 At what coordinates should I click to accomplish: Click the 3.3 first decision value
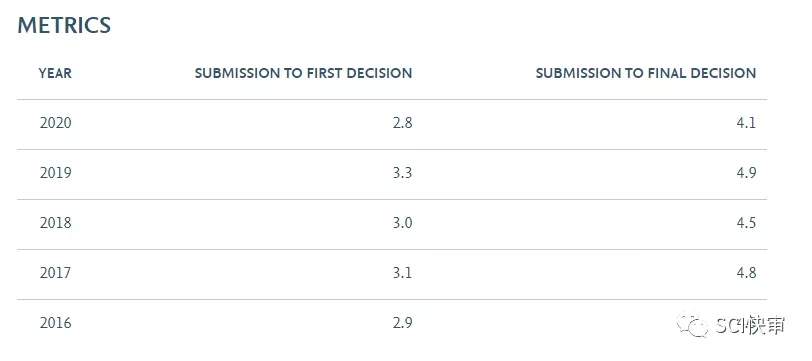402,173
